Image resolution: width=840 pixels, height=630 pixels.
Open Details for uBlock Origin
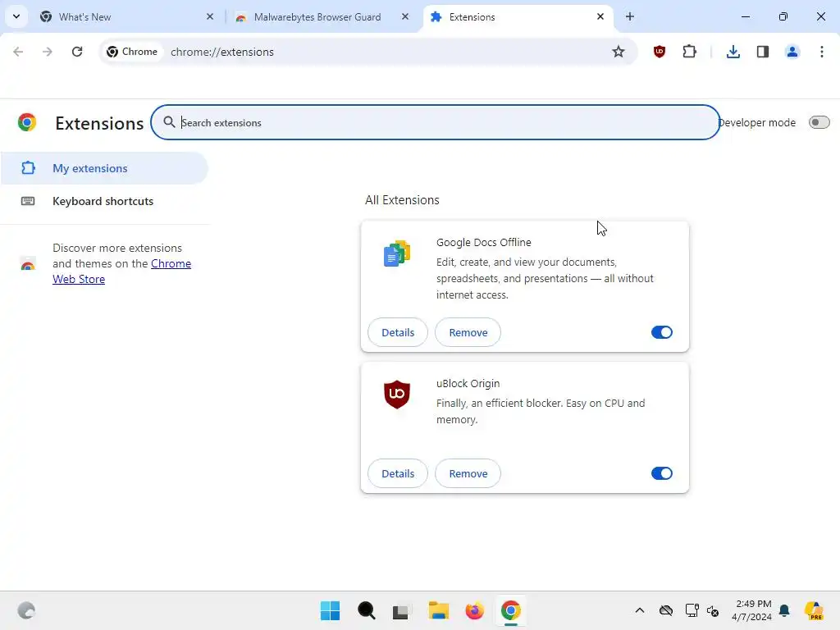pos(398,473)
